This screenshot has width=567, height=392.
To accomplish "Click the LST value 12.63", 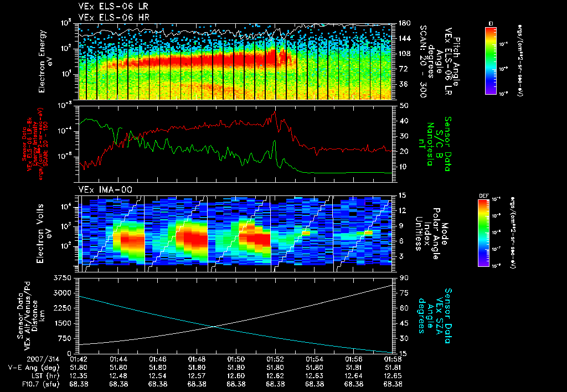I will pos(315,376).
